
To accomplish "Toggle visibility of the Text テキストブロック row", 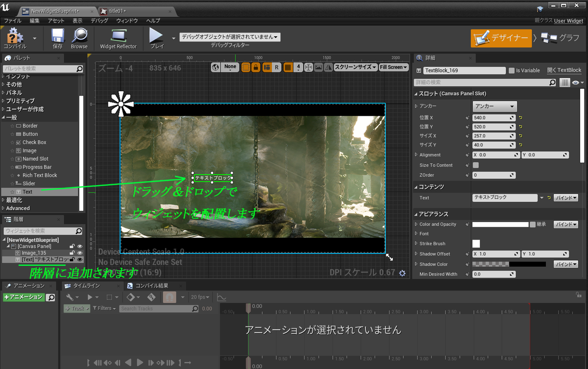I will [x=79, y=259].
